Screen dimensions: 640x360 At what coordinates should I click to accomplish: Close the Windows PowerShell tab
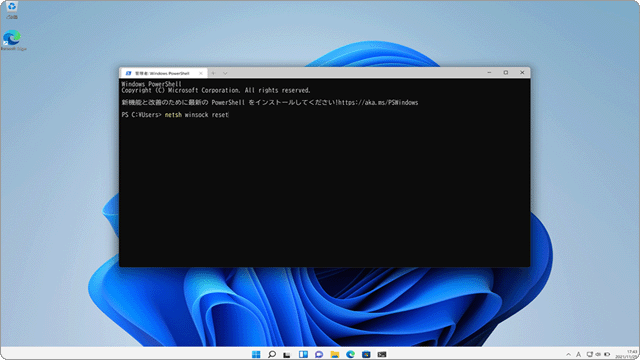point(200,73)
